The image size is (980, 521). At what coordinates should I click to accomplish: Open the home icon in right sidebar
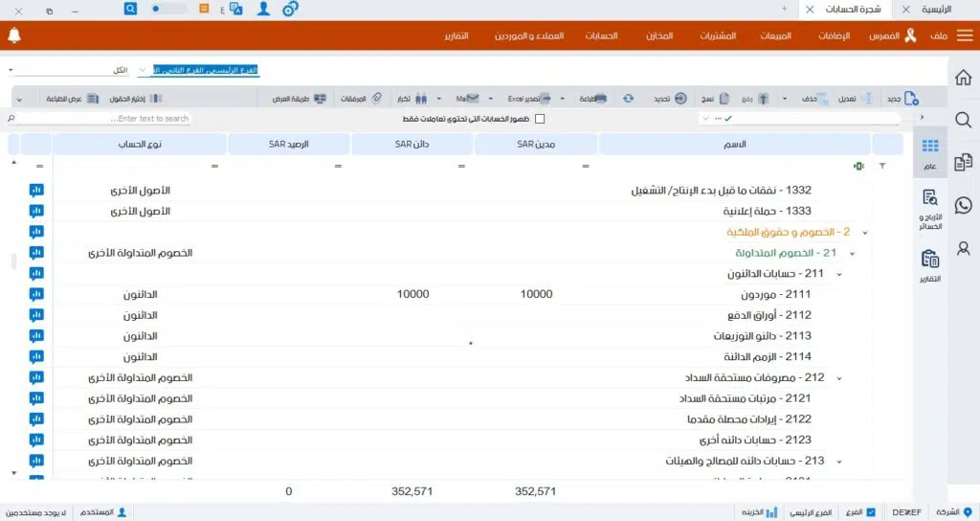coord(963,78)
